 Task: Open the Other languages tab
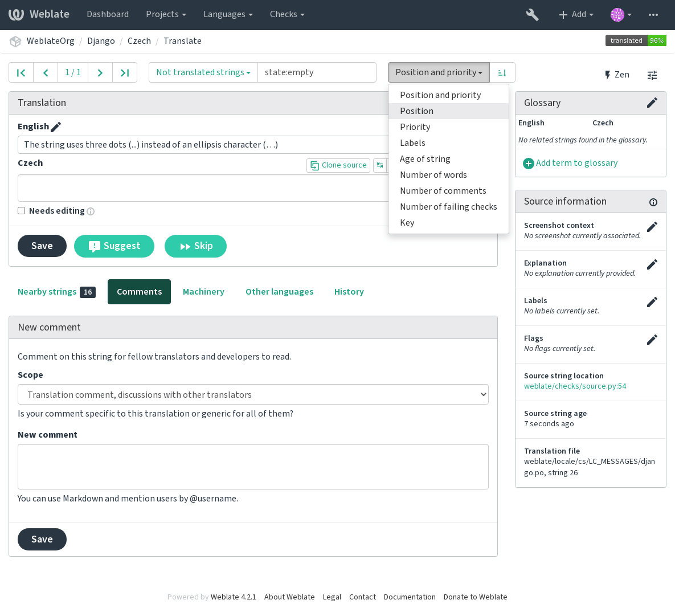pyautogui.click(x=279, y=292)
